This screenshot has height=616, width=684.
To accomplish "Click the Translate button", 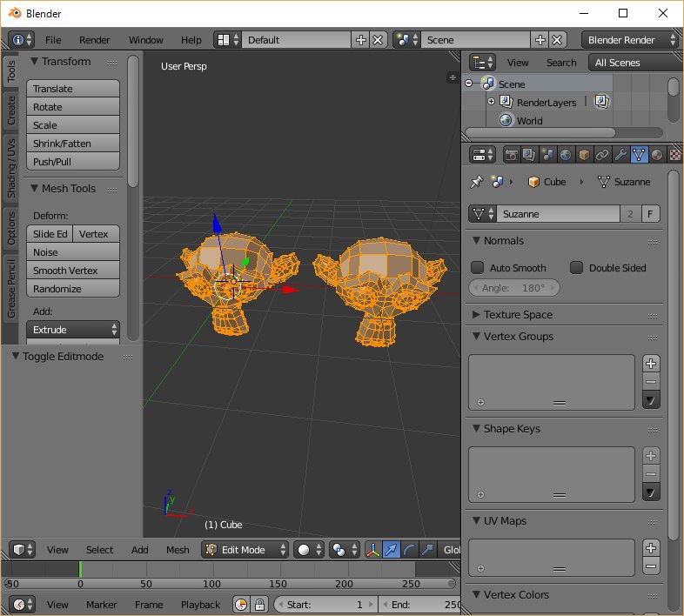I will pos(73,89).
